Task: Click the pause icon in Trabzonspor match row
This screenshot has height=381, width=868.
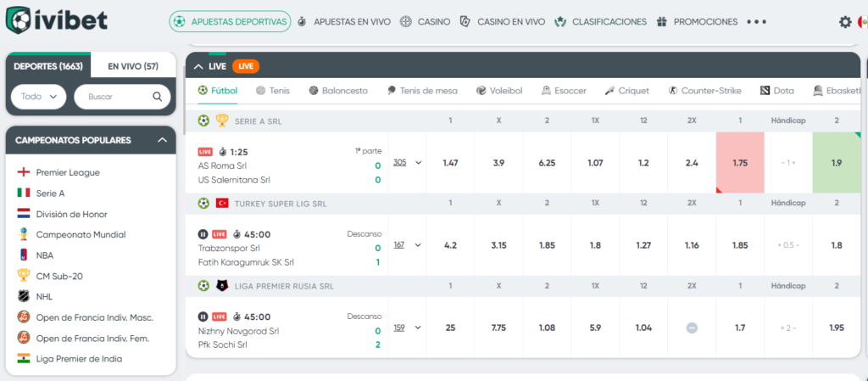Action: point(203,234)
